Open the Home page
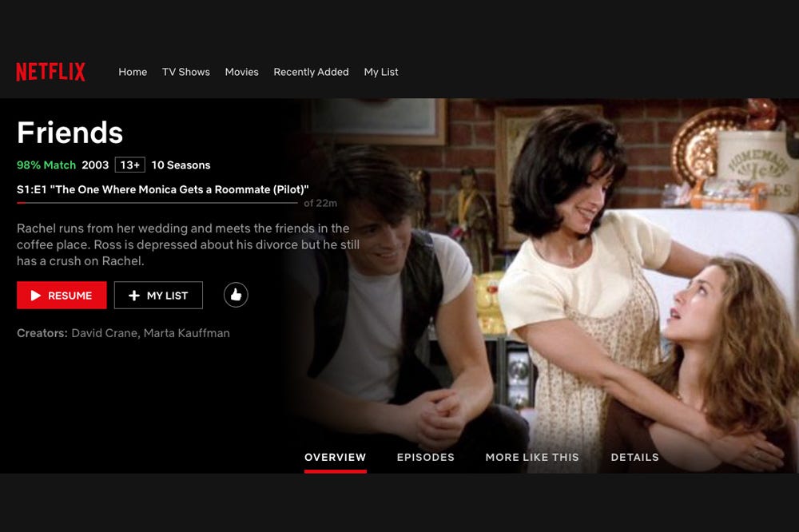 pos(133,72)
